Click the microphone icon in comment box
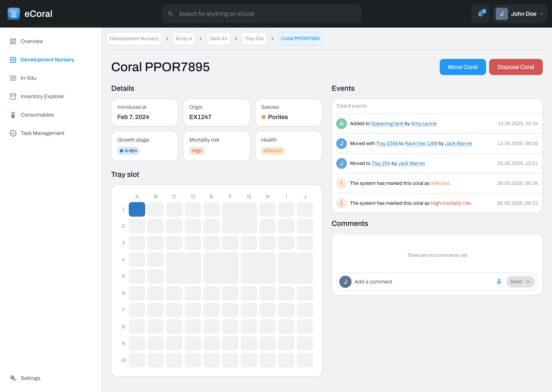Image resolution: width=552 pixels, height=392 pixels. pos(499,281)
